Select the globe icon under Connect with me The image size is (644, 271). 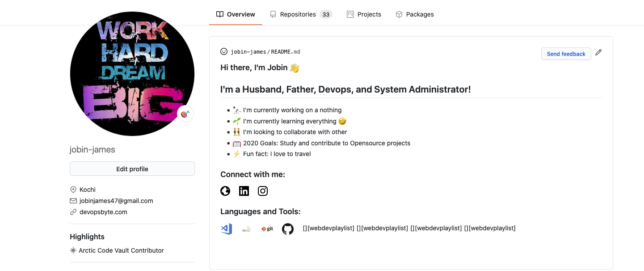click(225, 191)
